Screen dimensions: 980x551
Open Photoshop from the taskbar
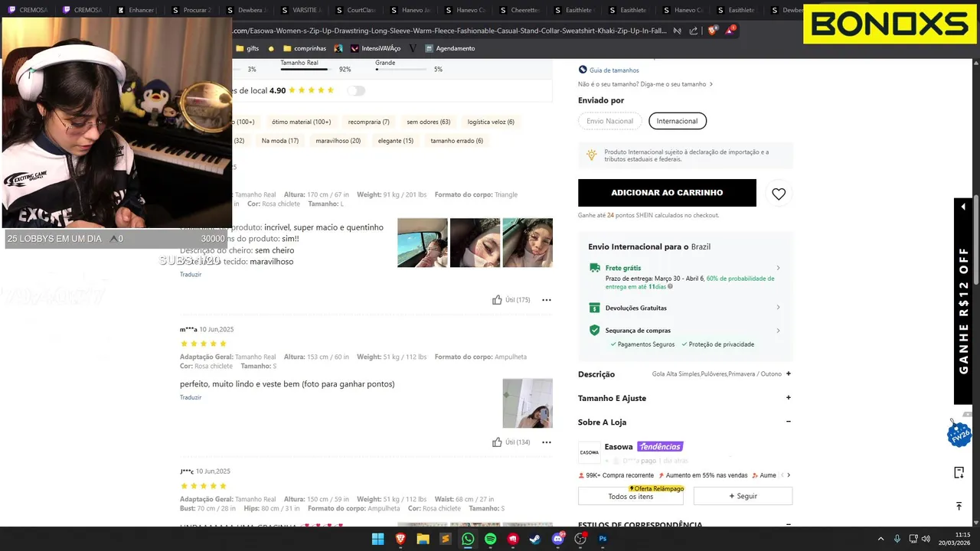(x=603, y=539)
